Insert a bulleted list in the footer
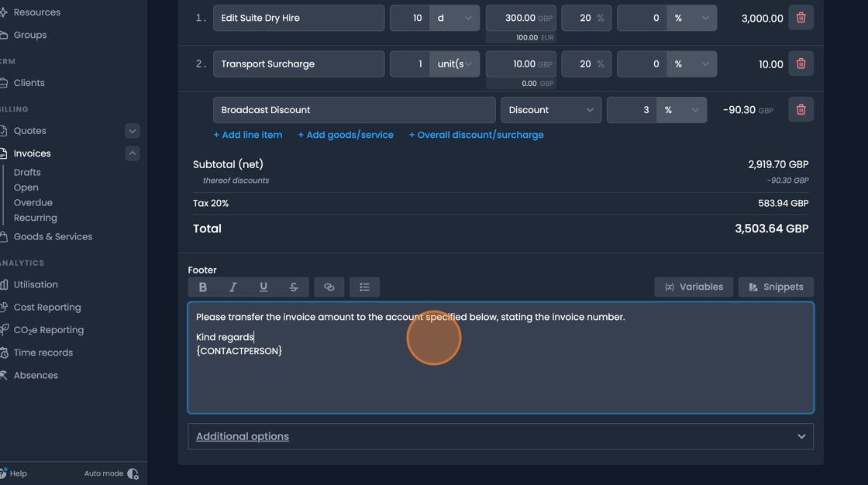 click(x=364, y=287)
